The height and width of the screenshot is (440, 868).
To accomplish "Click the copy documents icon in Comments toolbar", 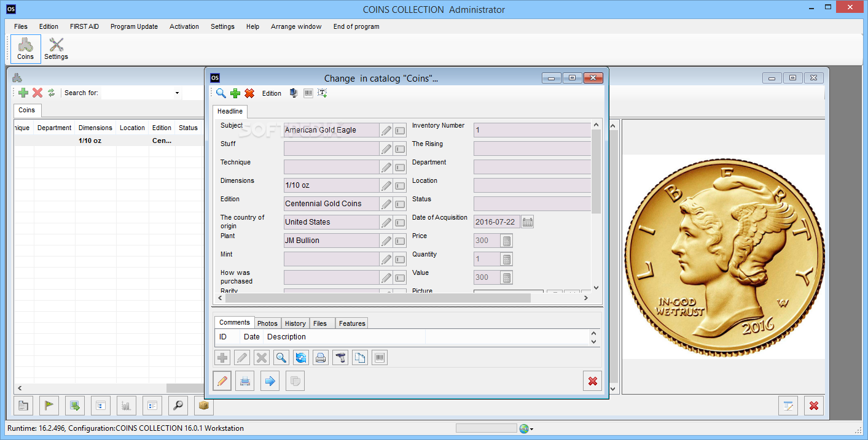I will pyautogui.click(x=360, y=358).
